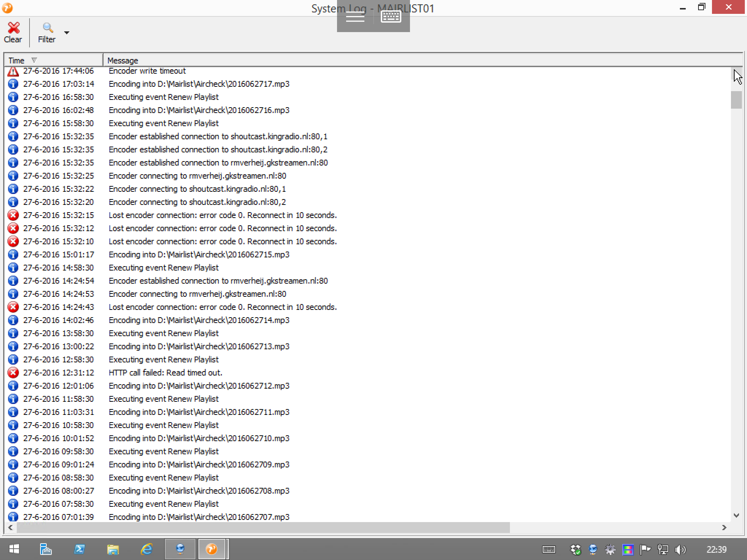Click horizontal scrollbar thumb
The image size is (747, 560).
click(263, 528)
